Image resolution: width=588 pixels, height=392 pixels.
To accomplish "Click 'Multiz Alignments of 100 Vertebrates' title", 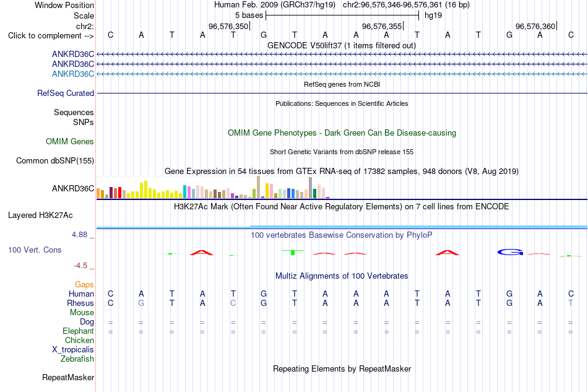I will pos(342,276).
